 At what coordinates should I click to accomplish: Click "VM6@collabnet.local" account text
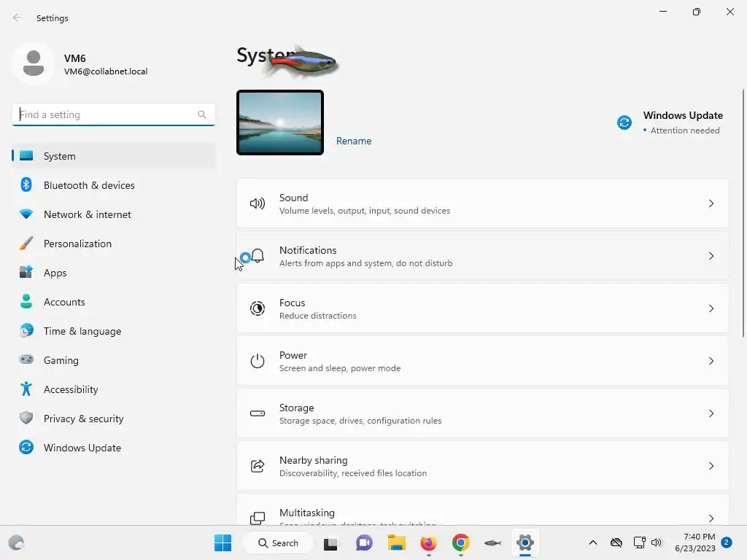tap(106, 71)
